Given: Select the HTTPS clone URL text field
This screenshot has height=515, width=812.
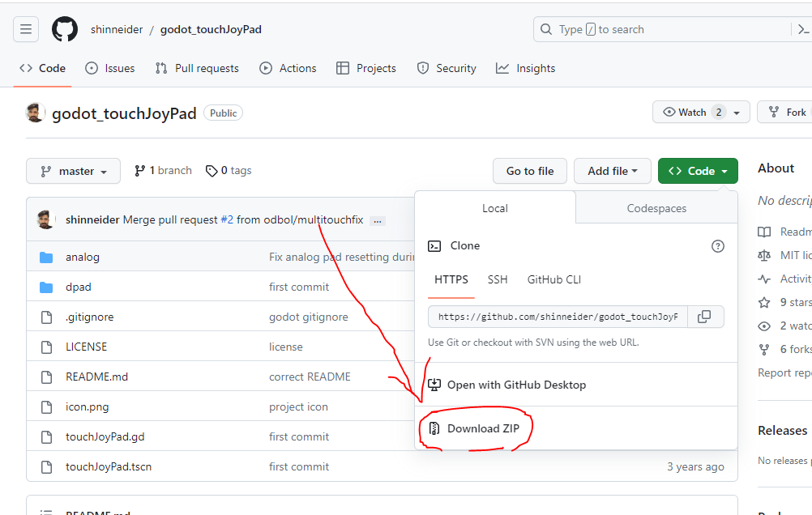Looking at the screenshot, I should tap(558, 317).
